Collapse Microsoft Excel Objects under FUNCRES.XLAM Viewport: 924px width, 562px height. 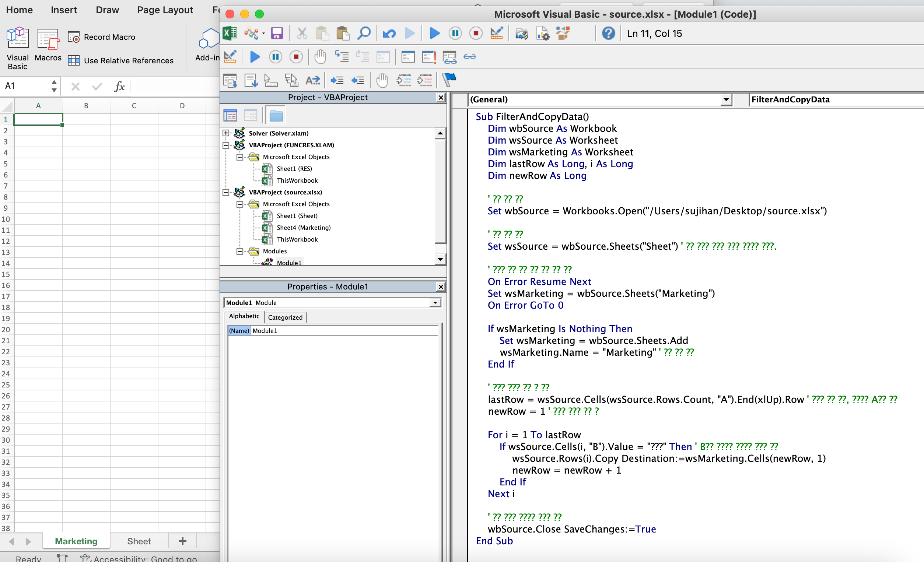(239, 157)
